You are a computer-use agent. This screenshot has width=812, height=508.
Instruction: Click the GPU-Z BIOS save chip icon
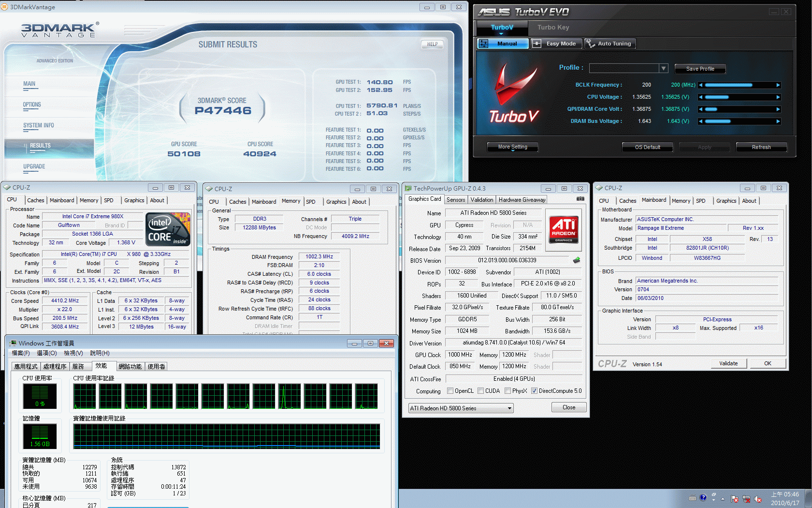[x=577, y=260]
